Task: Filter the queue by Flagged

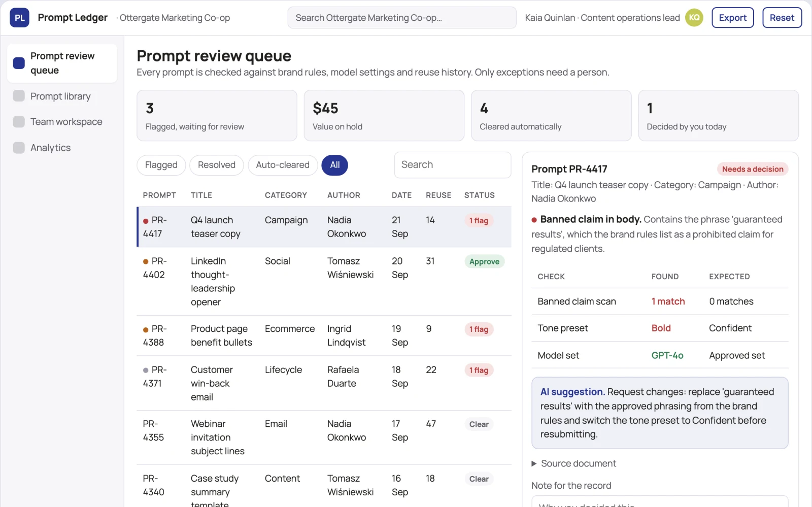Action: point(161,165)
